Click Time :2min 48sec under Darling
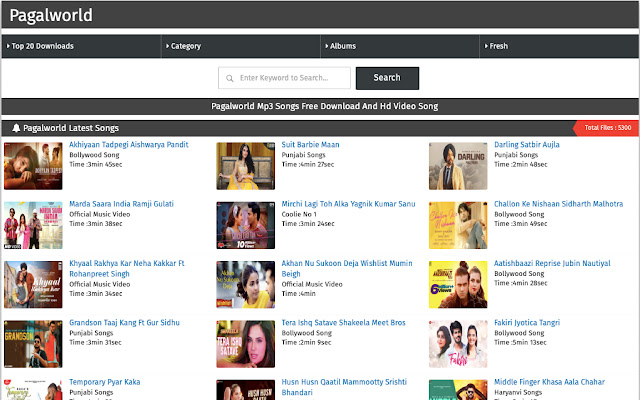 [x=520, y=164]
